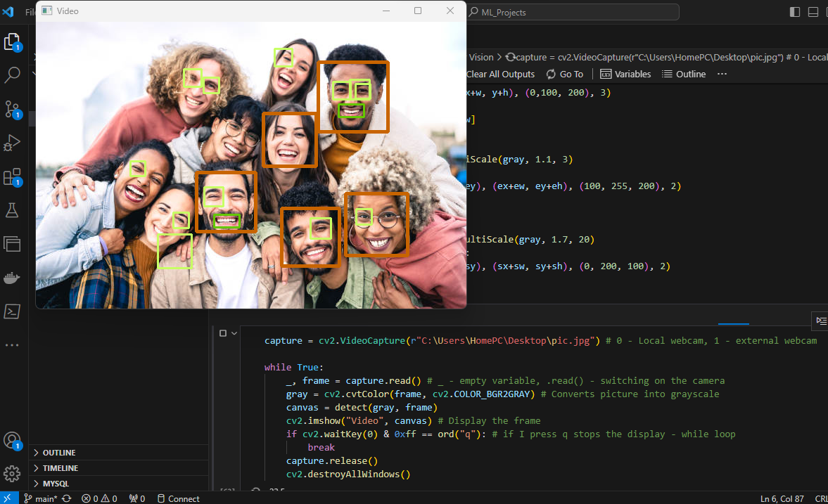Click the cv2.destroyAllWindows() line

pos(348,474)
